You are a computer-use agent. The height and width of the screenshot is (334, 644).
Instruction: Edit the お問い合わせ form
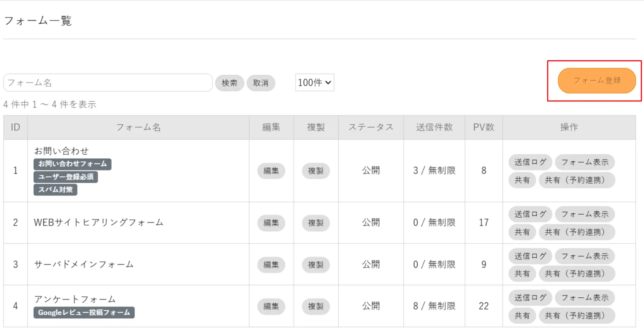[x=271, y=171]
